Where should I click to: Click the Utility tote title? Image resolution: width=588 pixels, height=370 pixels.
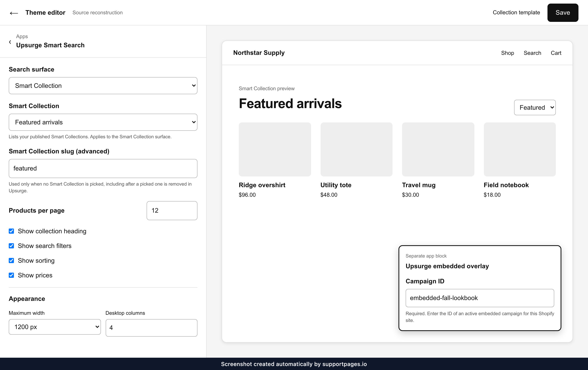pyautogui.click(x=336, y=185)
